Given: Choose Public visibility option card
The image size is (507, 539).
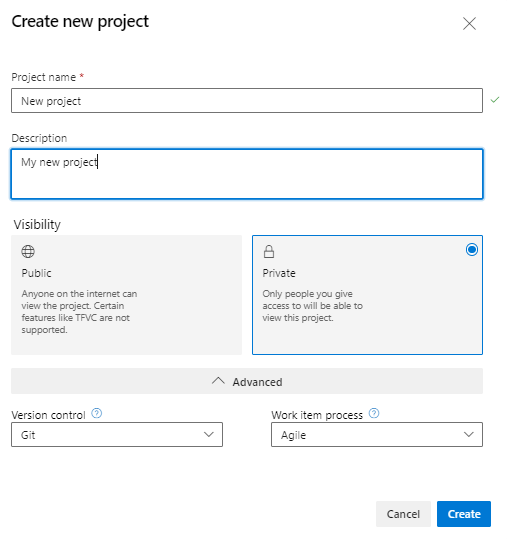Looking at the screenshot, I should coord(126,295).
